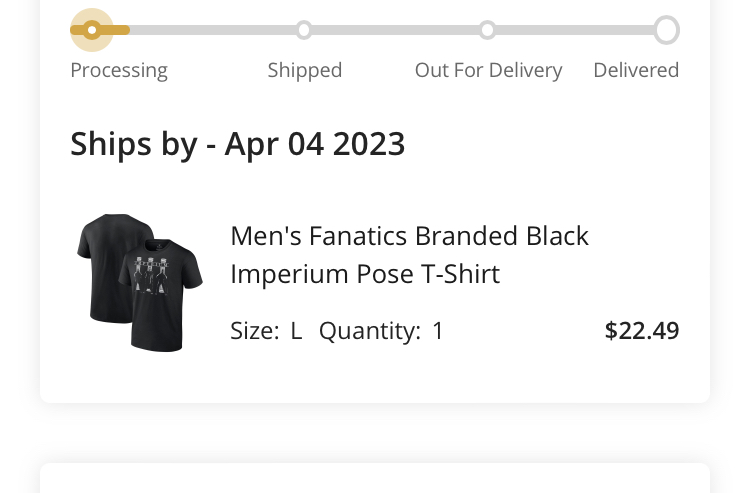The height and width of the screenshot is (493, 750).
Task: Click the Shipped step circle
Action: 304,30
